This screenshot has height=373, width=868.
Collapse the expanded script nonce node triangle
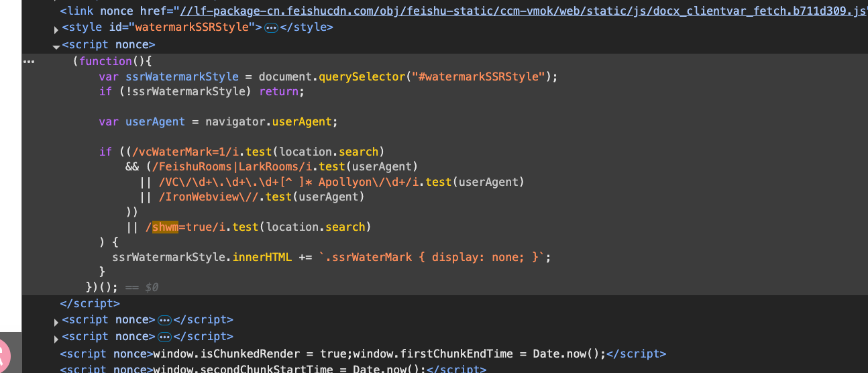coord(56,46)
